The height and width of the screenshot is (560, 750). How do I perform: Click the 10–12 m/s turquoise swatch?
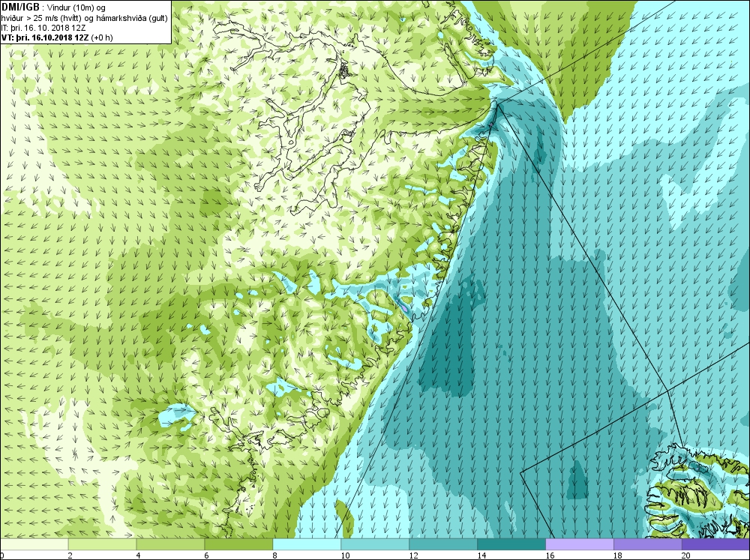(x=375, y=544)
